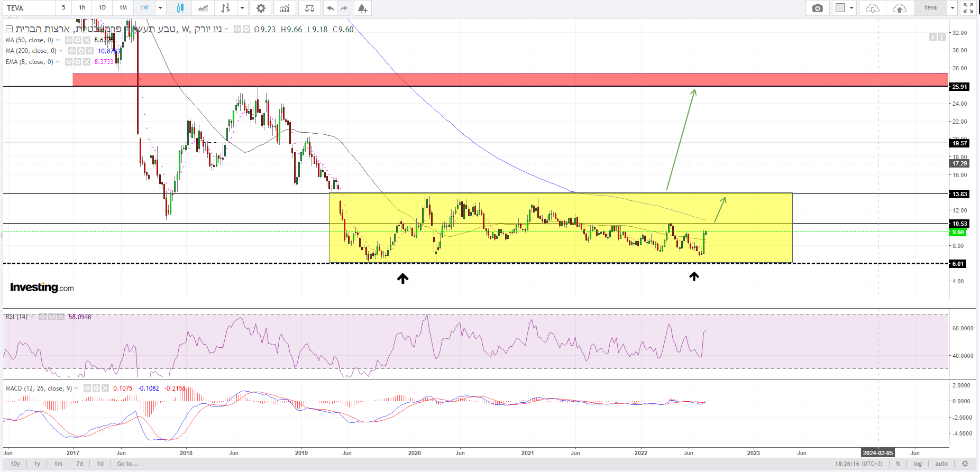Viewport: 980px width, 472px height.
Task: Hide the MA 200 line
Action: click(x=72, y=51)
